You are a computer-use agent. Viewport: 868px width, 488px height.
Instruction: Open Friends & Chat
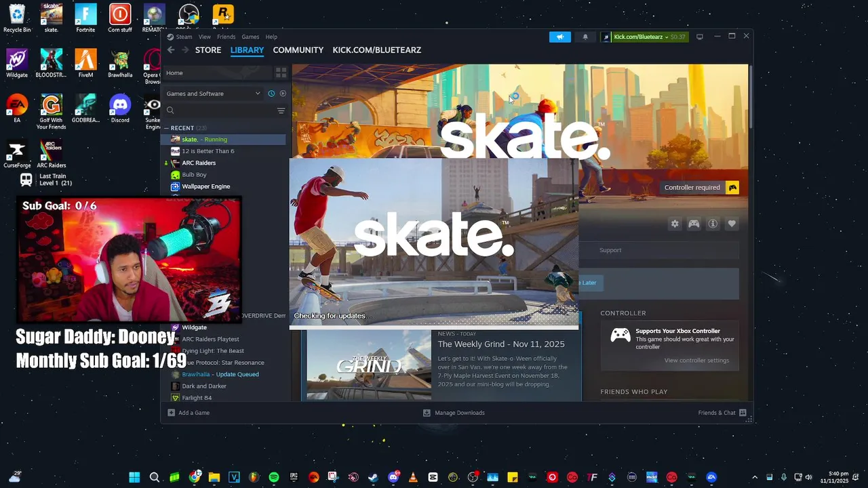(722, 413)
